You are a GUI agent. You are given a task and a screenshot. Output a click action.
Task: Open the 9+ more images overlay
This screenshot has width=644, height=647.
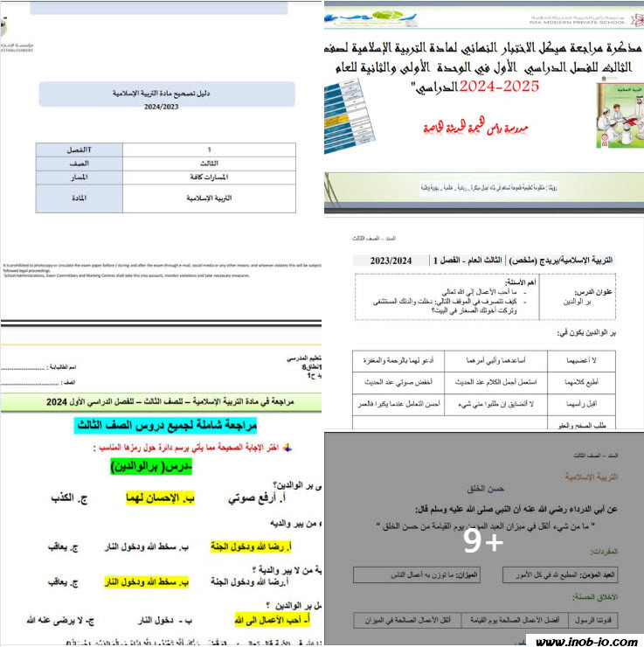(x=483, y=542)
